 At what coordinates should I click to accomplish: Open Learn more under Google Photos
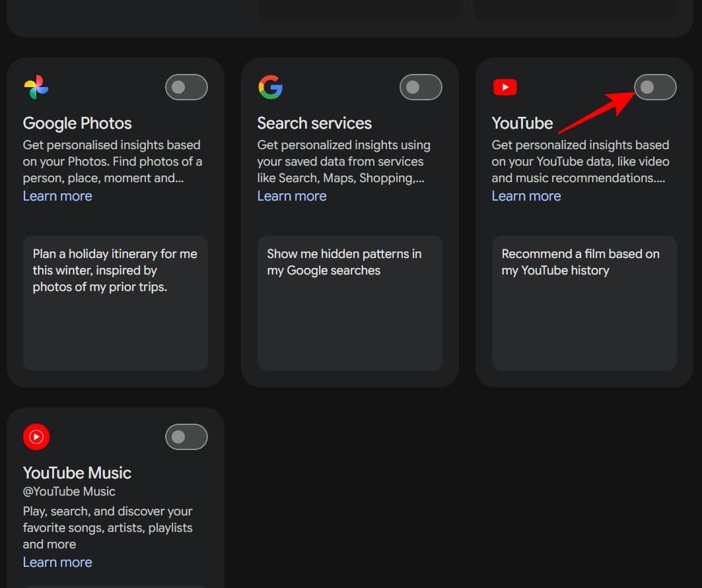coord(57,196)
